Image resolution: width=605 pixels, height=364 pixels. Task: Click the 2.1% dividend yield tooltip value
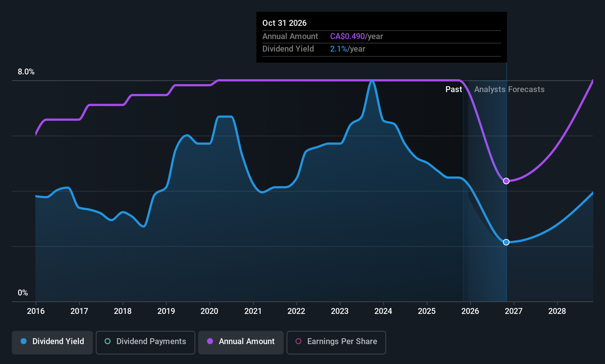coord(338,49)
